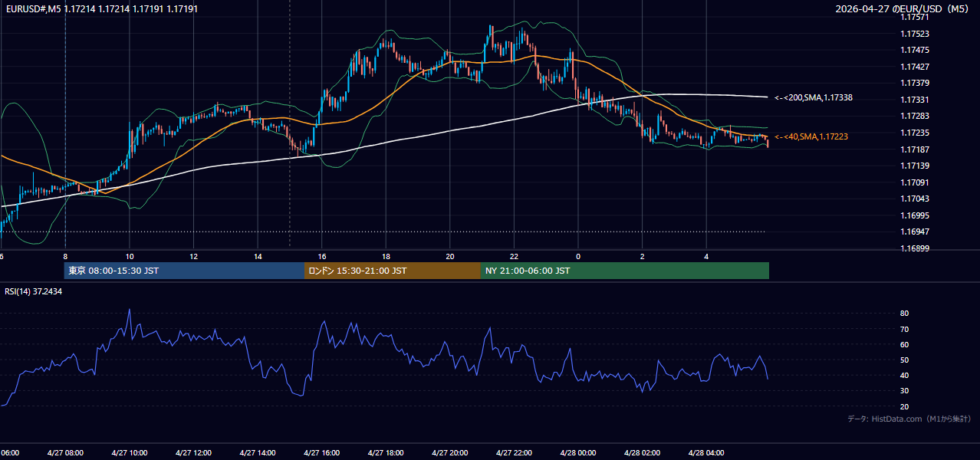Click the 4/27 18:00 date label
The width and height of the screenshot is (980, 460).
(386, 453)
